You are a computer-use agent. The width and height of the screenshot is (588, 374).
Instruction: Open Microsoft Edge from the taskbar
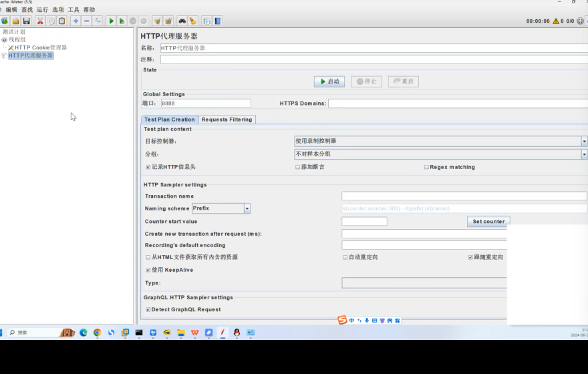click(x=84, y=333)
